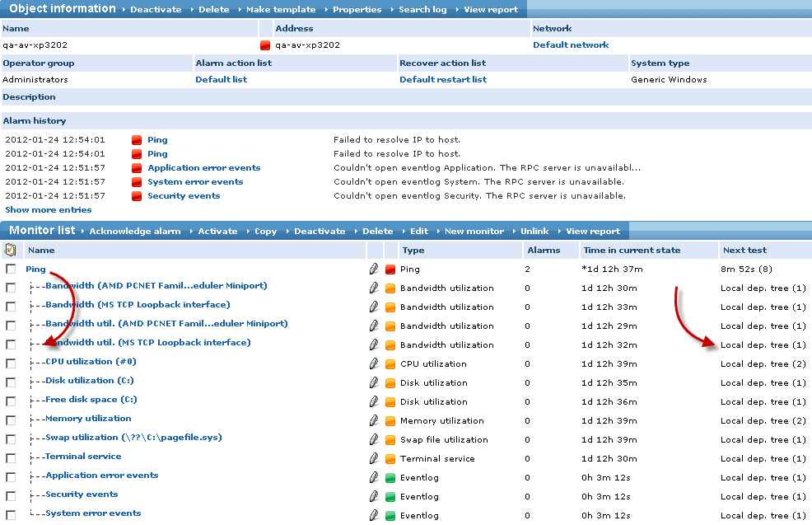Click the orange status icon for CPU utilization
The image size is (812, 525).
point(390,364)
